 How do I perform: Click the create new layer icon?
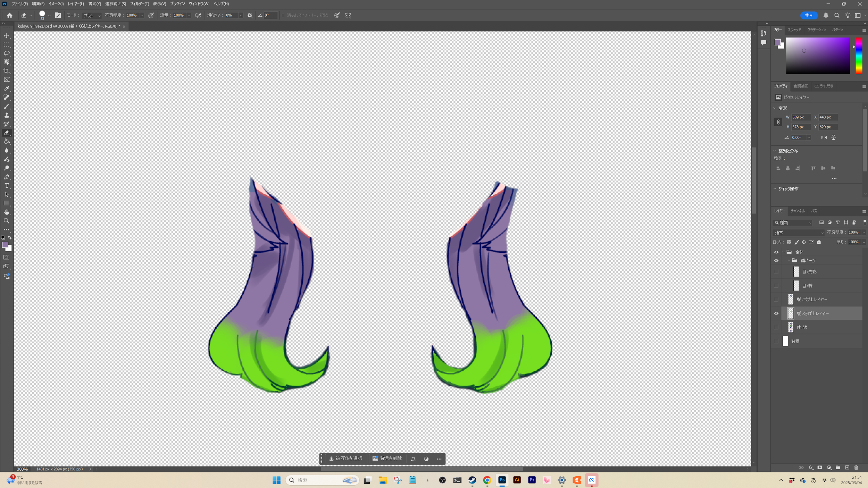coord(847,468)
